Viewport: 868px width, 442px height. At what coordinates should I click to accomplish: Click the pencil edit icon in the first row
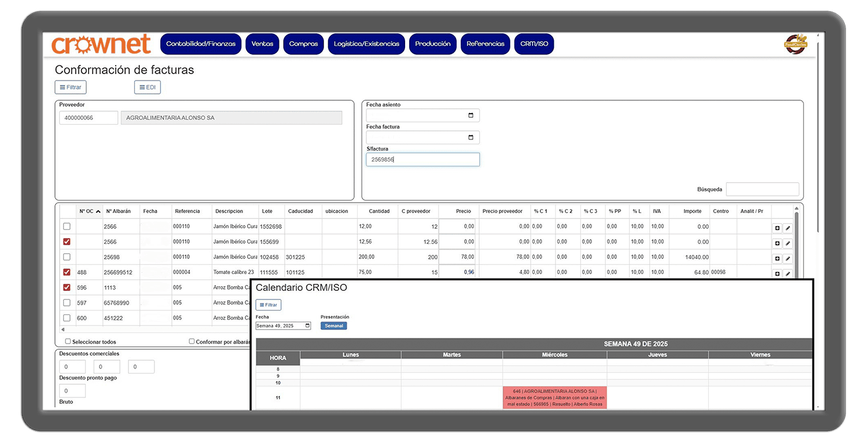click(788, 228)
